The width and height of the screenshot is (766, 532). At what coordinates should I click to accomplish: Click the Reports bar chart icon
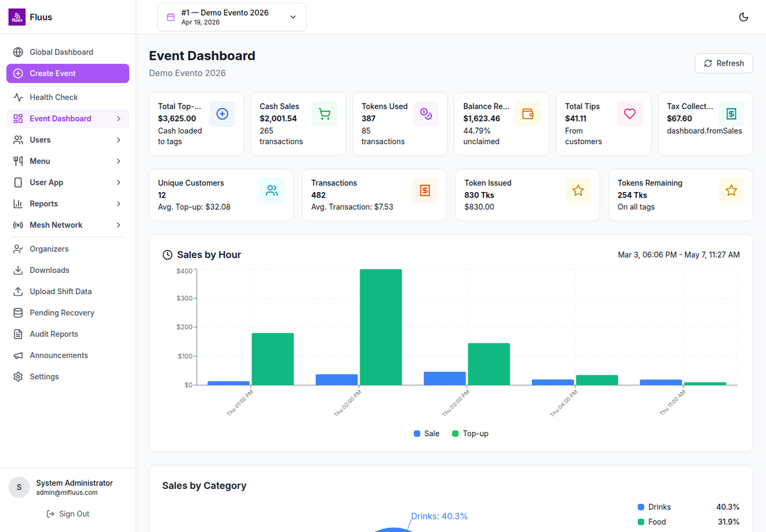point(18,204)
